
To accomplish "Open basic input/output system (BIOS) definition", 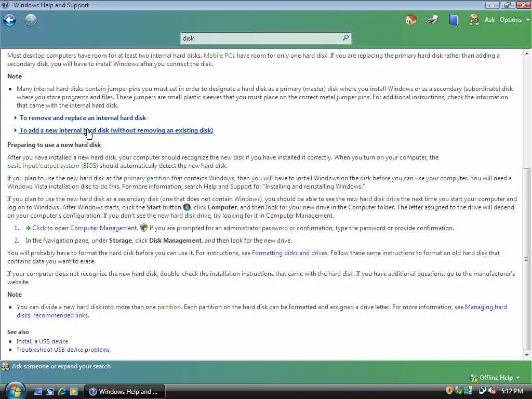I will pos(52,166).
